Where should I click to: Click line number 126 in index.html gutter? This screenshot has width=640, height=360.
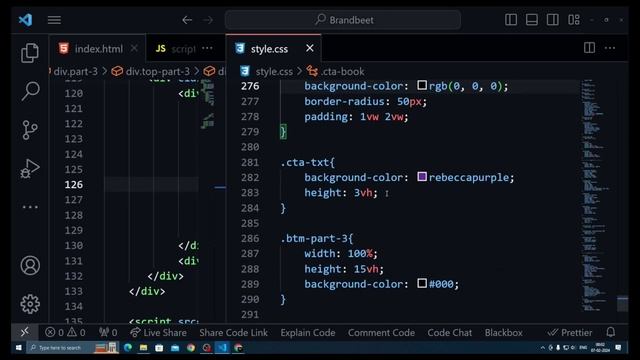[x=74, y=184]
